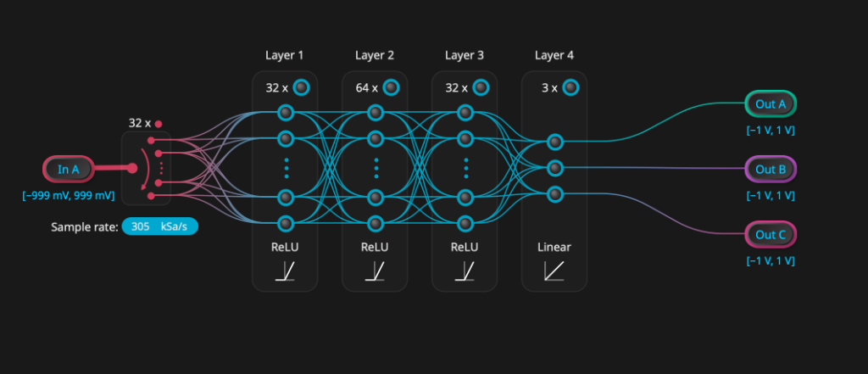
Task: Click the middle output neuron in Layer 4
Action: pyautogui.click(x=554, y=168)
